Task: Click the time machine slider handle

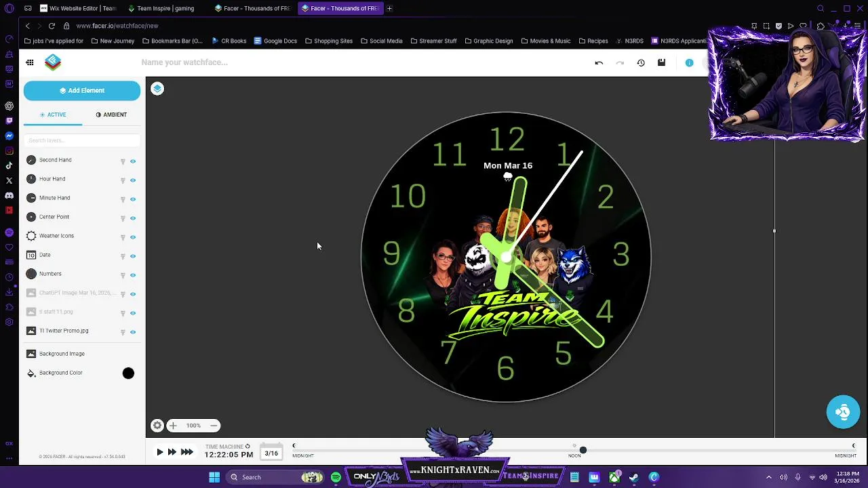Action: pos(583,451)
